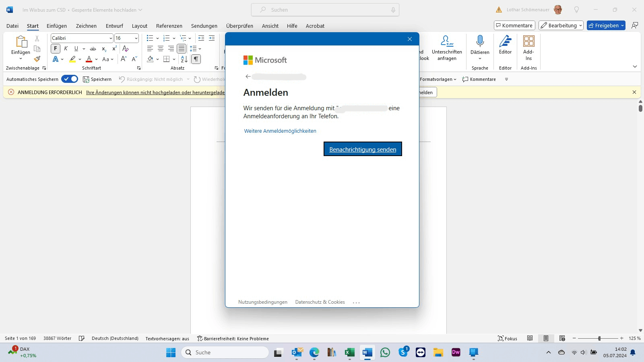Image resolution: width=644 pixels, height=362 pixels.
Task: Shrink font size with the smaller A
Action: coord(134,59)
